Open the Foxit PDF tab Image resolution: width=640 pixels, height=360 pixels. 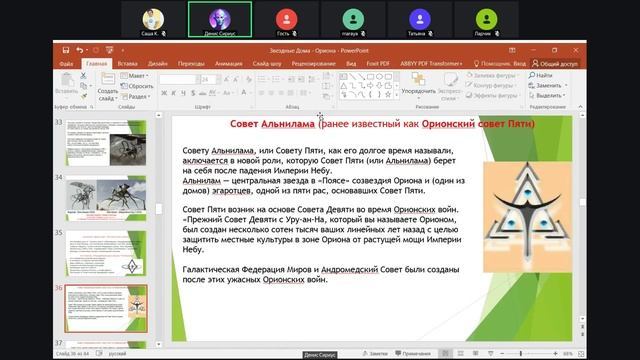(378, 64)
